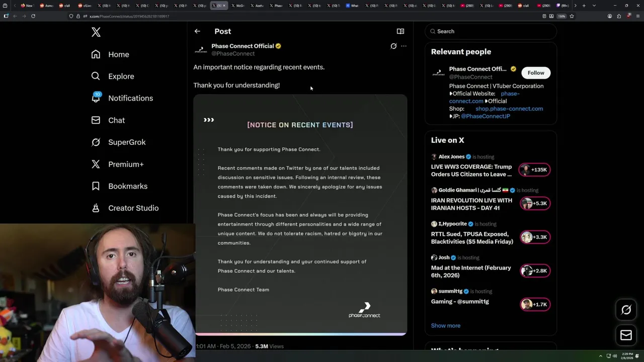644x362 pixels.
Task: Click the +2.8K listeners badge
Action: coord(535,270)
